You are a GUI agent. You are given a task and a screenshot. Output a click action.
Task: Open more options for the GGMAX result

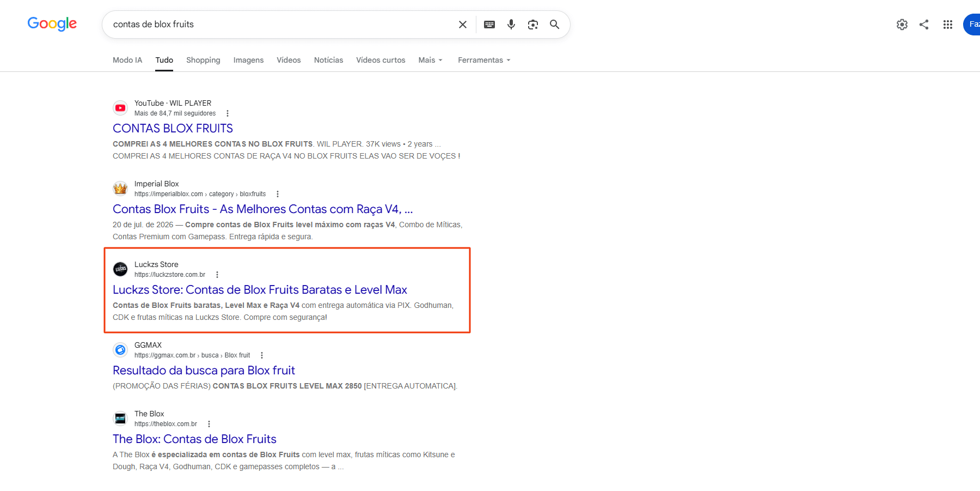point(262,355)
